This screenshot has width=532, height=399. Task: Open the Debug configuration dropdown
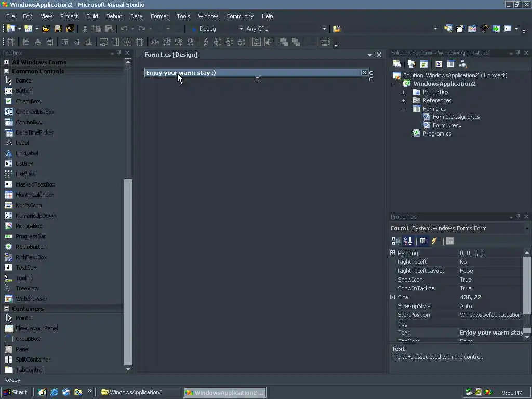pos(241,29)
